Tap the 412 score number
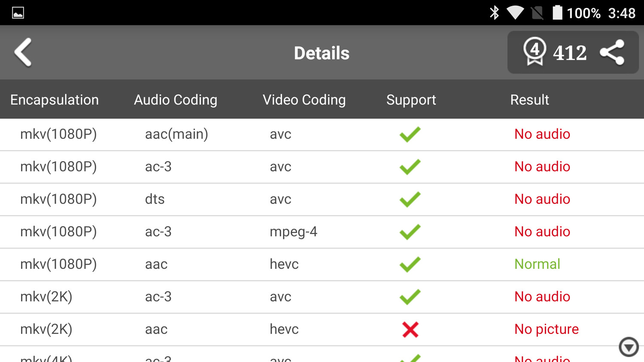Image resolution: width=644 pixels, height=362 pixels. tap(570, 53)
